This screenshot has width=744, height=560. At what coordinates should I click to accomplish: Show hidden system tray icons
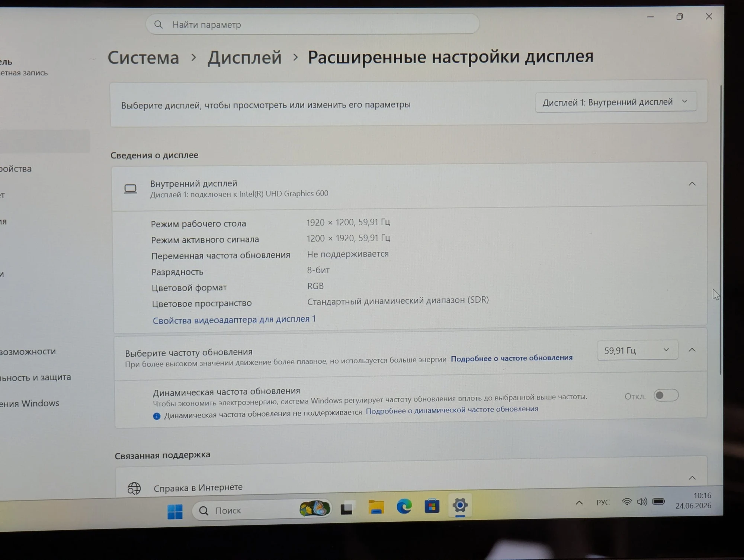click(x=579, y=503)
